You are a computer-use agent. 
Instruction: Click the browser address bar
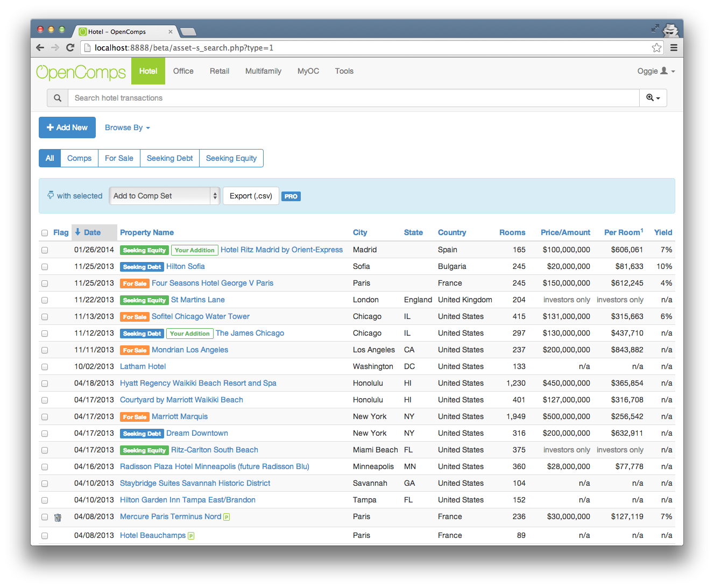point(371,48)
